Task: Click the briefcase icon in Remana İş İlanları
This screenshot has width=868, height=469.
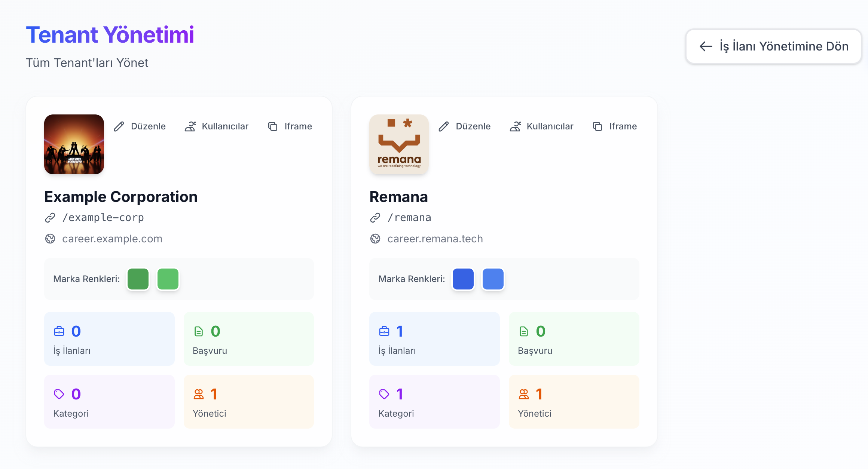Action: 384,331
